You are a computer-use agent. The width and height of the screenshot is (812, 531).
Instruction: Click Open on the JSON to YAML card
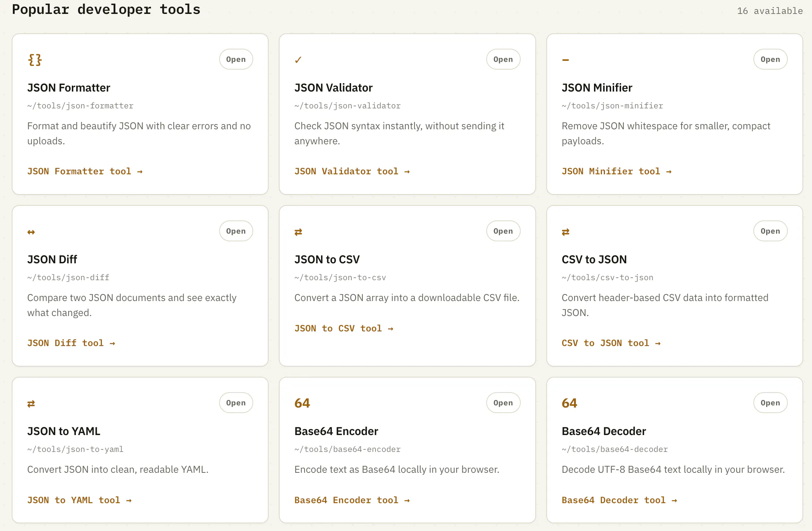[236, 403]
